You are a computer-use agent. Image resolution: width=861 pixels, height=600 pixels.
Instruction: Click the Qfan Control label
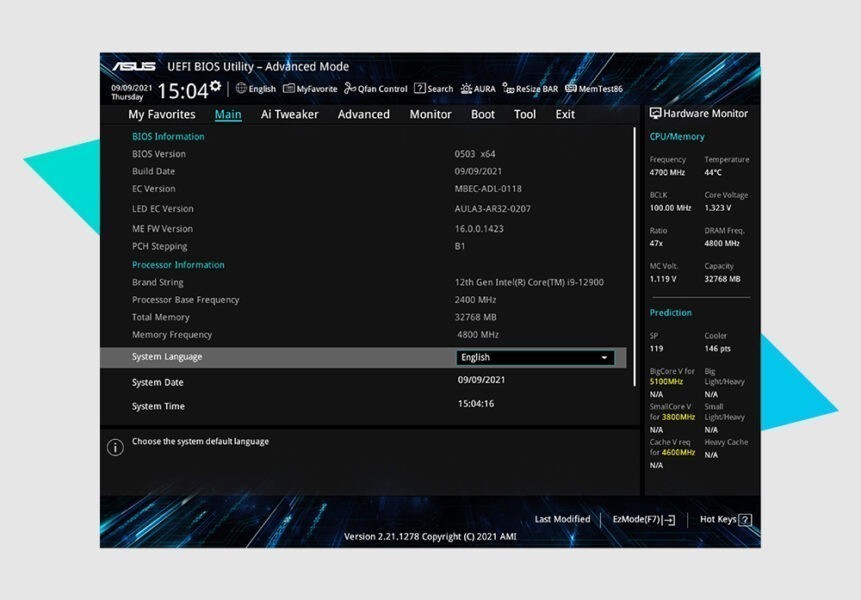point(382,88)
